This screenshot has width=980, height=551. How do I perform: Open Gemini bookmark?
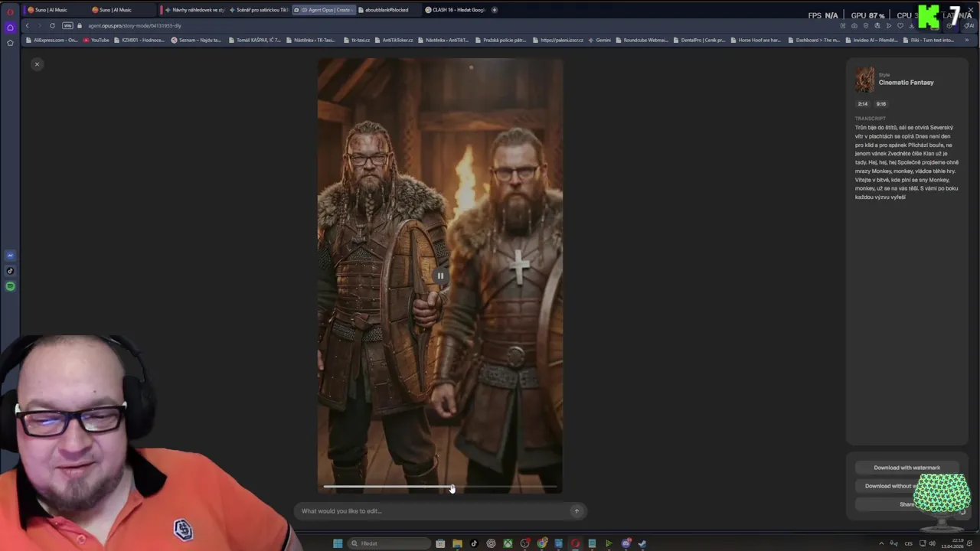click(x=599, y=40)
